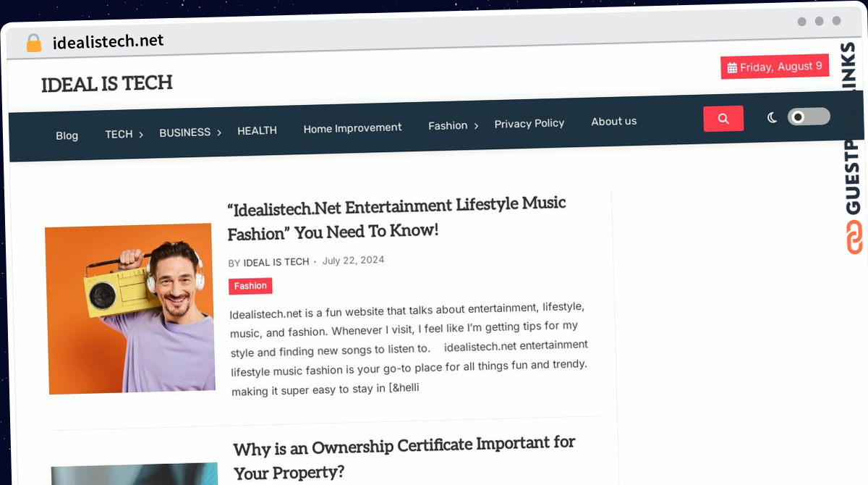Open the Ownership Certificate article title
Viewport: 868px width, 485px height.
pyautogui.click(x=404, y=459)
